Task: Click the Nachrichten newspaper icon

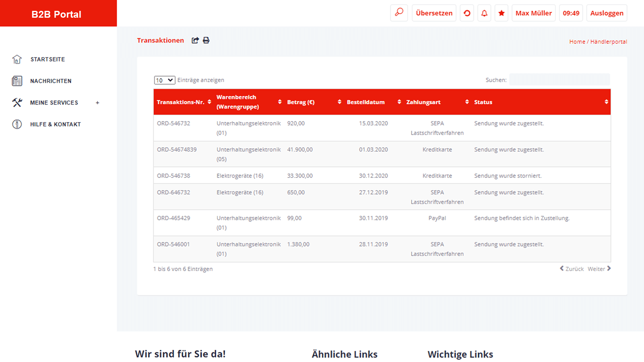Action: point(17,81)
